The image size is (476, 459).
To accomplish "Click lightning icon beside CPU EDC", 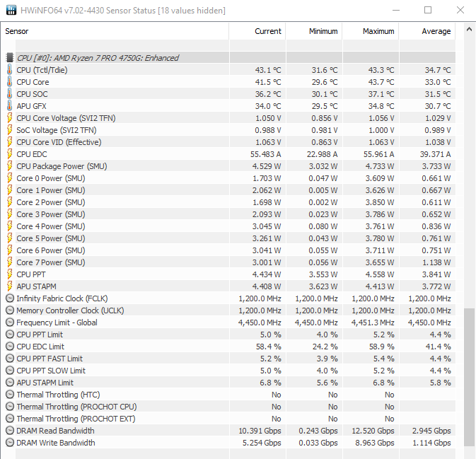I will [x=10, y=154].
